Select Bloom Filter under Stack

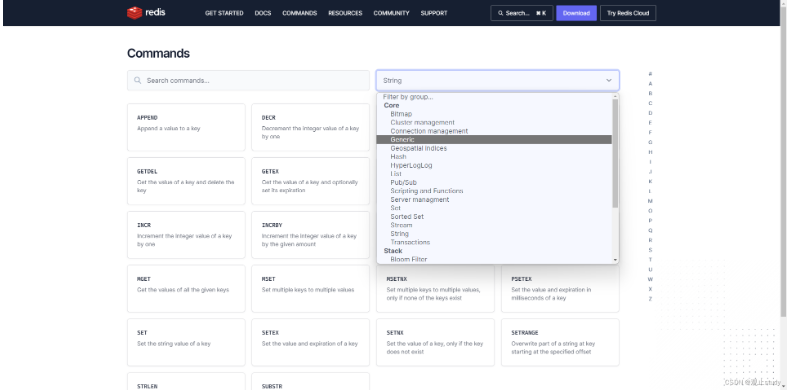[x=493, y=259]
